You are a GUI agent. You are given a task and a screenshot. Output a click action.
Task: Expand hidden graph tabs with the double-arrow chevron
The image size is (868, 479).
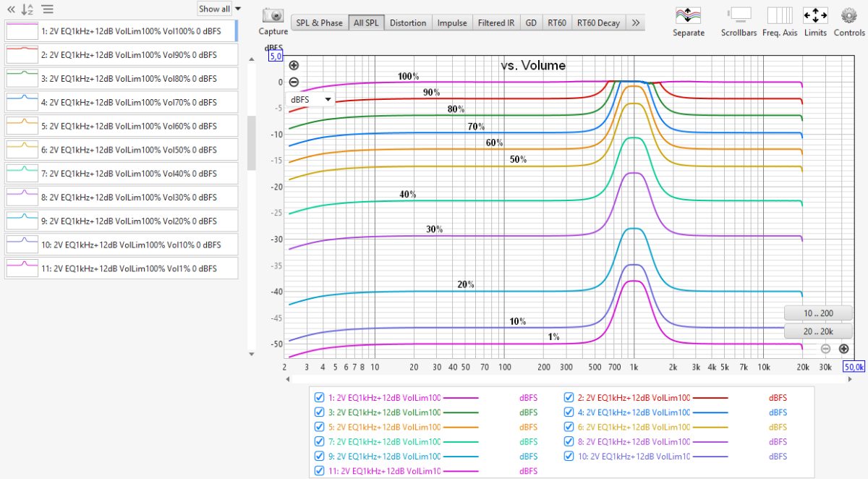pos(636,22)
